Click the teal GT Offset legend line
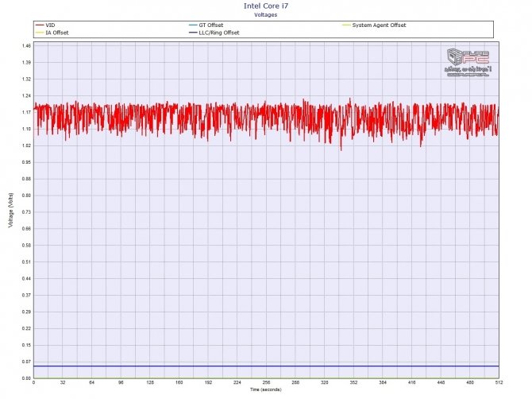 (193, 25)
